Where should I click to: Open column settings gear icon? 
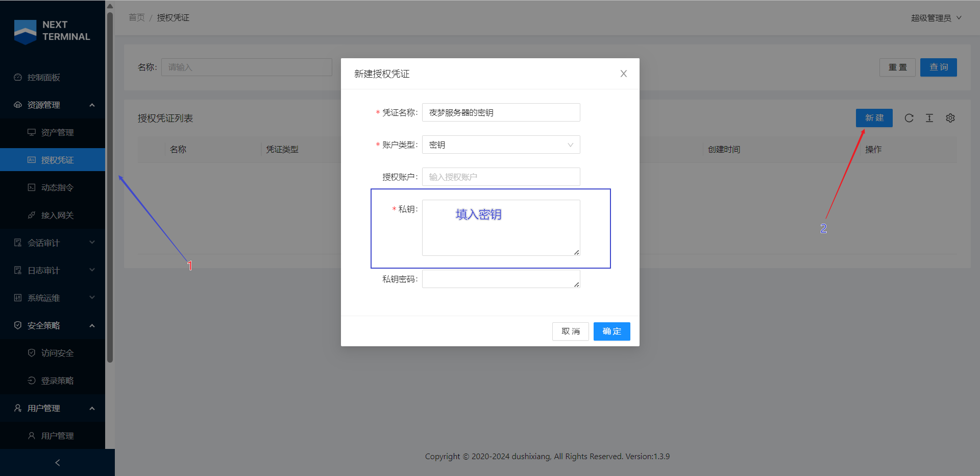pos(950,118)
